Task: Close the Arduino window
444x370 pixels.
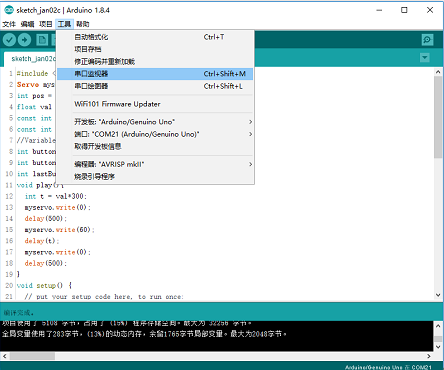Action: point(430,10)
